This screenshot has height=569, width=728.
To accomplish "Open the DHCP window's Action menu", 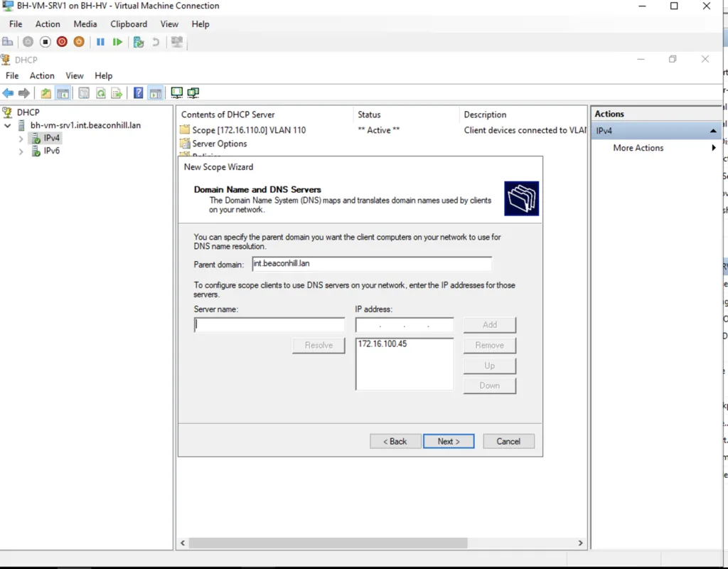I will (x=42, y=75).
